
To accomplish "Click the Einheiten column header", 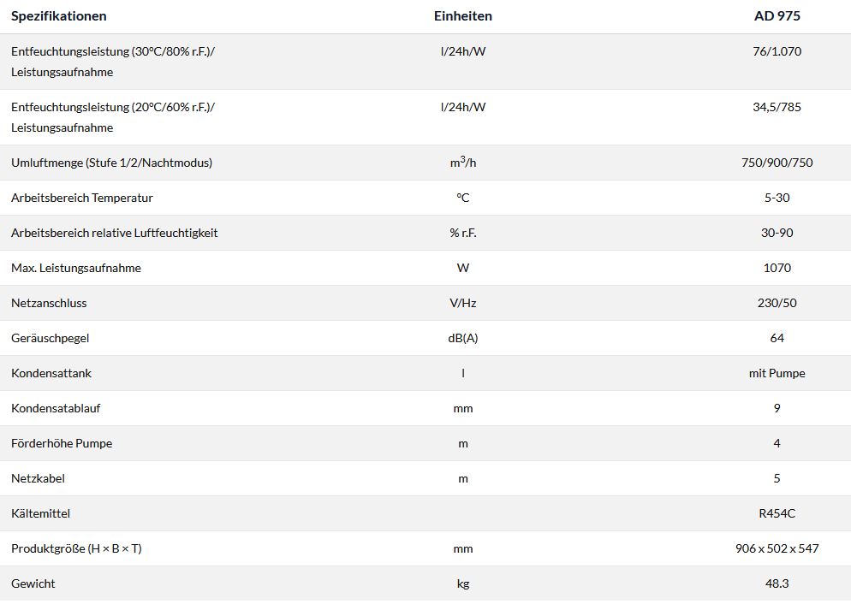I will pos(463,16).
